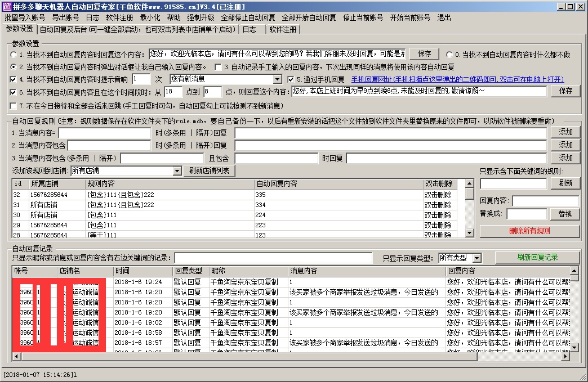This screenshot has width=588, height=382.
Task: Enable checkbox 3 自动记录手工输入的回复内容
Action: 218,67
